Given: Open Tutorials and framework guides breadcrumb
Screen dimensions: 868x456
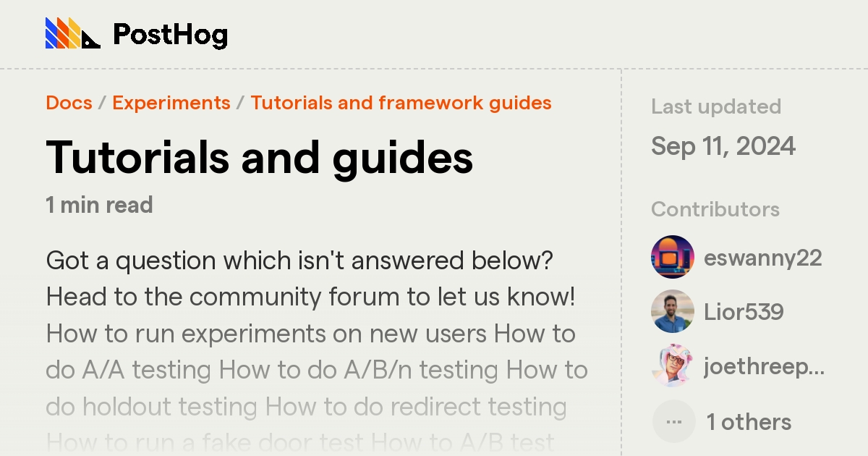Looking at the screenshot, I should tap(399, 102).
